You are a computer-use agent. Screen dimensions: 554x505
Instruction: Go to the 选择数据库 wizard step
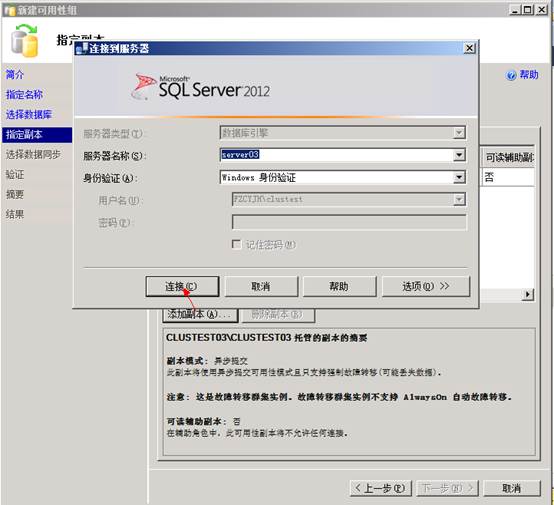29,114
